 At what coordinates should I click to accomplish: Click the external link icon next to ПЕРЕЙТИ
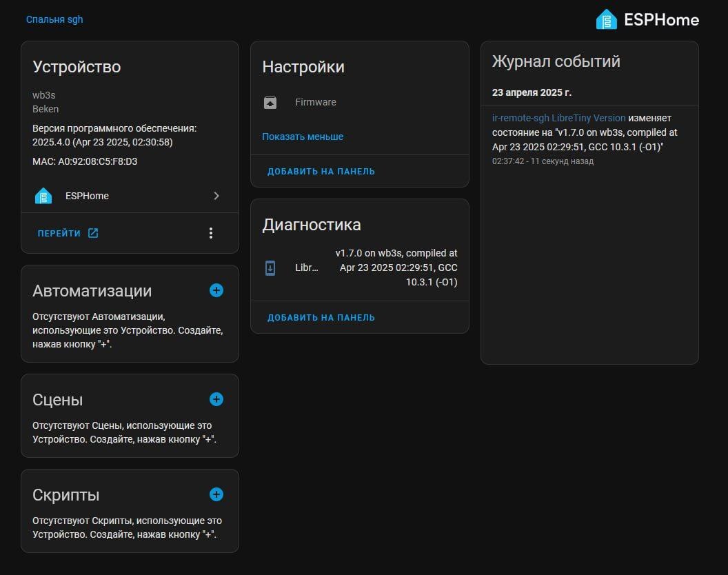93,233
